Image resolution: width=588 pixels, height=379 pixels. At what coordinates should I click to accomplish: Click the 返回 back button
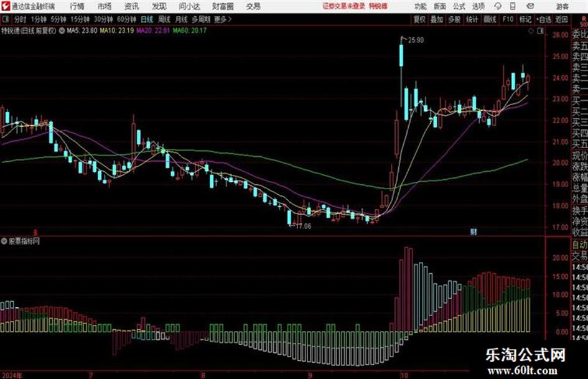click(x=561, y=19)
